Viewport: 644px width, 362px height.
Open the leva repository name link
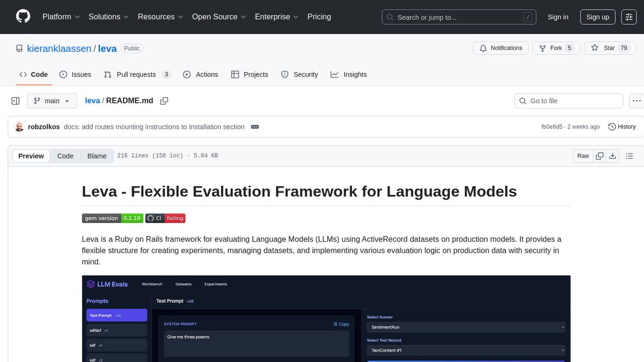click(107, 48)
